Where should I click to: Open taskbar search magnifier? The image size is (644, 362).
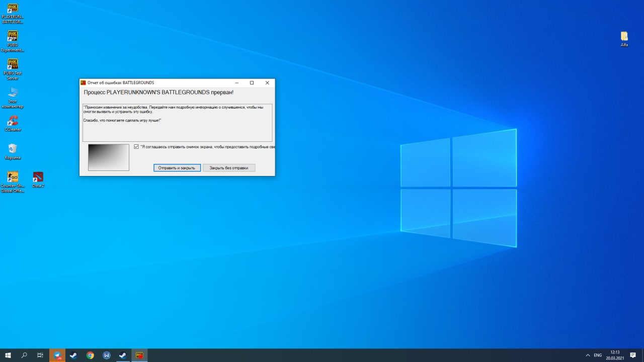tap(24, 355)
